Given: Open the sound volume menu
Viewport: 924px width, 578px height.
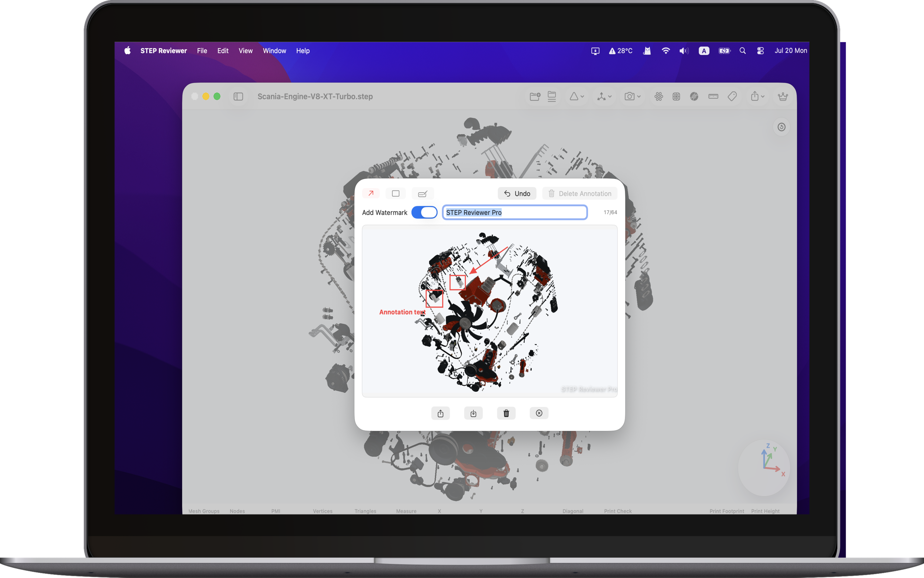Looking at the screenshot, I should click(x=684, y=50).
